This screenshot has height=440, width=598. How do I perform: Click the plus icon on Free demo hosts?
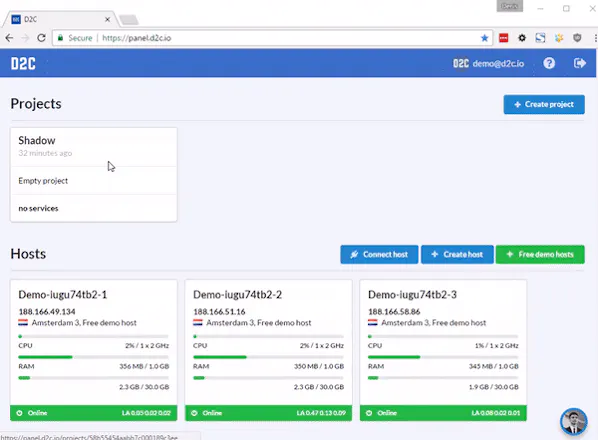pyautogui.click(x=510, y=254)
